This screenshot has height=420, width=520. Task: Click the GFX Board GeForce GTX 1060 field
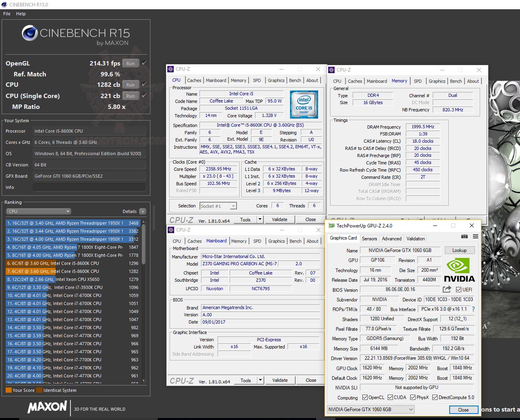pyautogui.click(x=89, y=176)
